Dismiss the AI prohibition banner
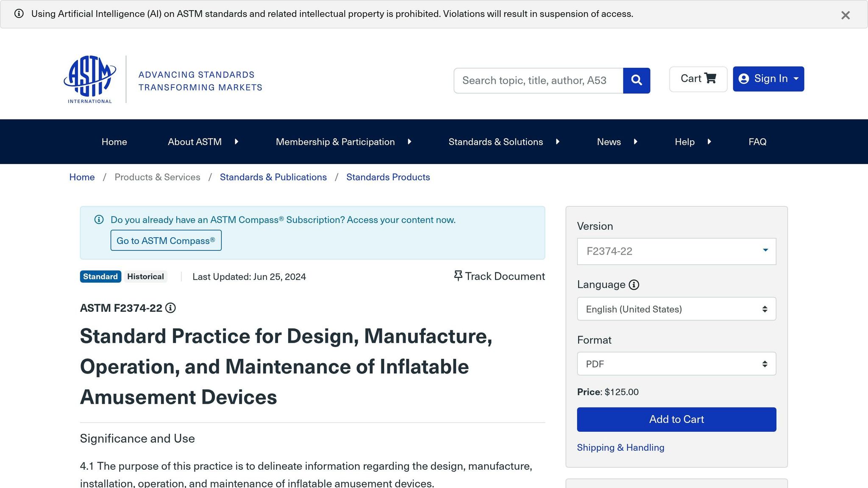Screen dimensions: 868x488 (846, 15)
